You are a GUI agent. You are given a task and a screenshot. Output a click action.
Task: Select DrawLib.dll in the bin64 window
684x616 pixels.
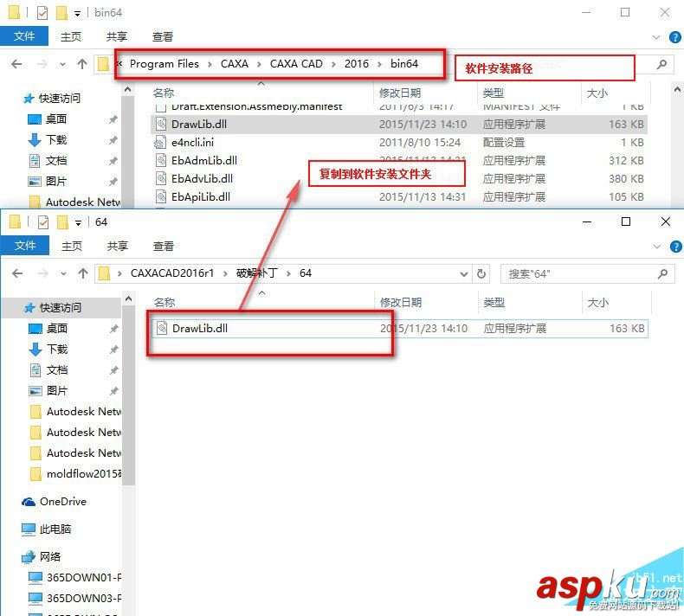[398, 125]
